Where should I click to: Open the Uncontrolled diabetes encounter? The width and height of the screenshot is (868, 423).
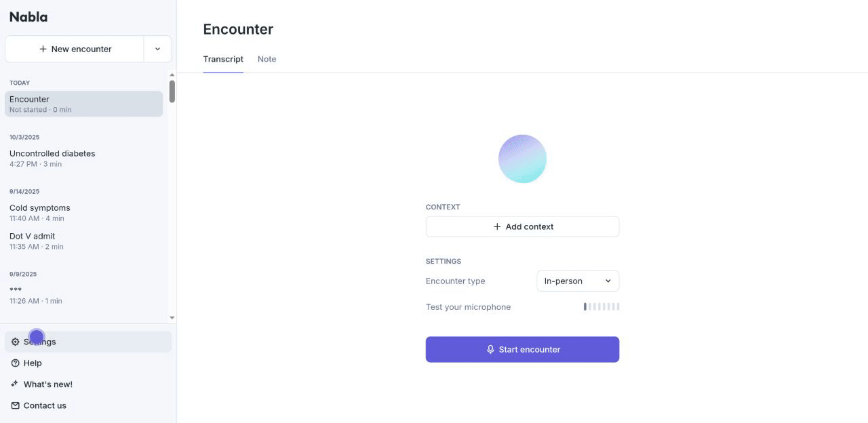(52, 158)
